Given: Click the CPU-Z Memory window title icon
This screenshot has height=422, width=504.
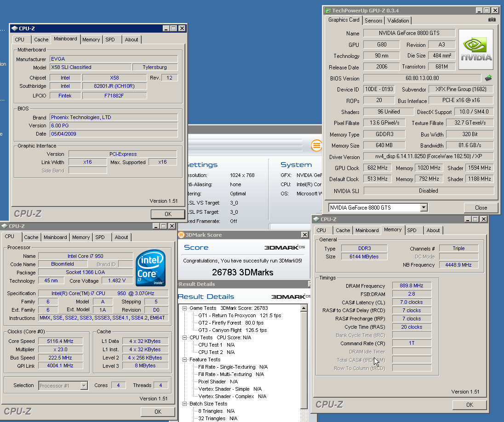Looking at the screenshot, I should 316,219.
